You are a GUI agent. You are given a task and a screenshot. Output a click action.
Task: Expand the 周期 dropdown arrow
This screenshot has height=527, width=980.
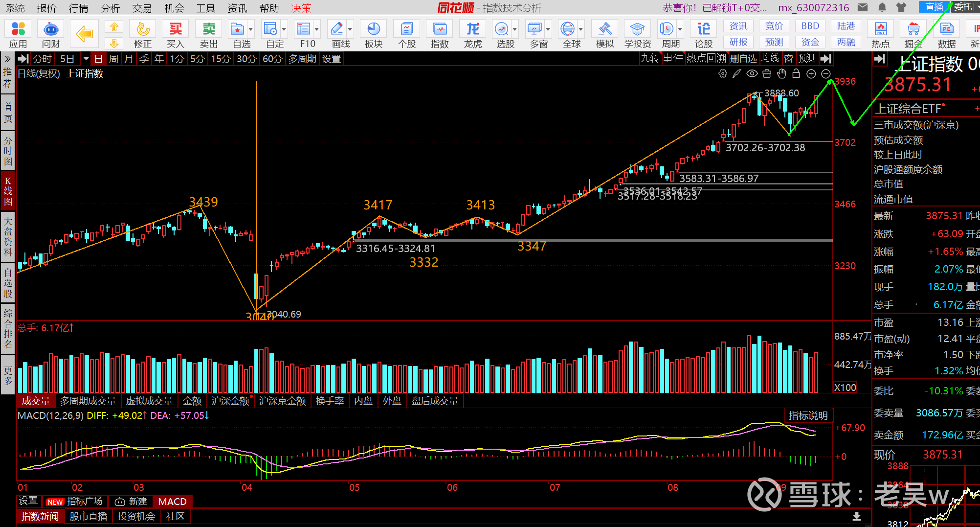coord(680,29)
